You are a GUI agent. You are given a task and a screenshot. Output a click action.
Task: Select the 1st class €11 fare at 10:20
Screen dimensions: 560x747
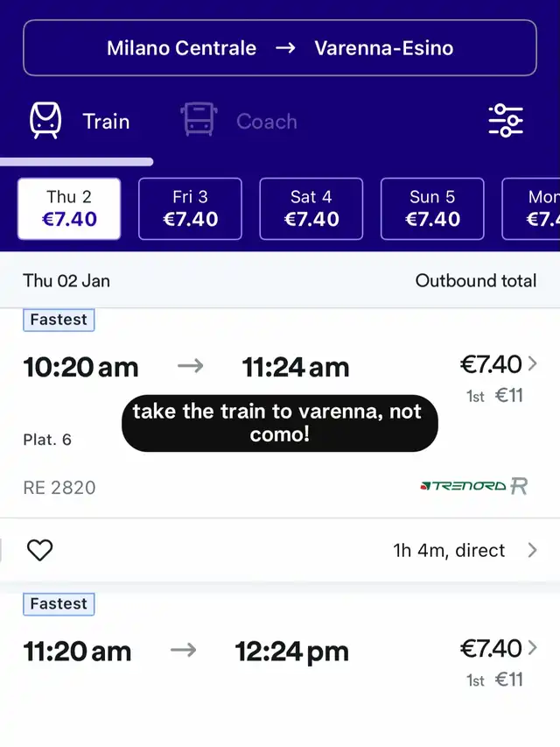495,395
